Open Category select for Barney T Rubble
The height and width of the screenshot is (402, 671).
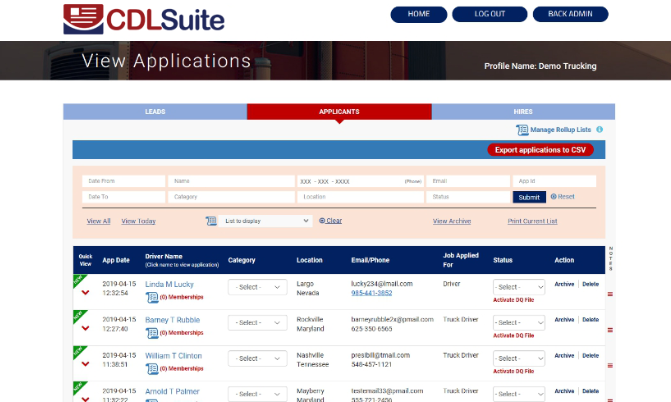[x=258, y=323]
